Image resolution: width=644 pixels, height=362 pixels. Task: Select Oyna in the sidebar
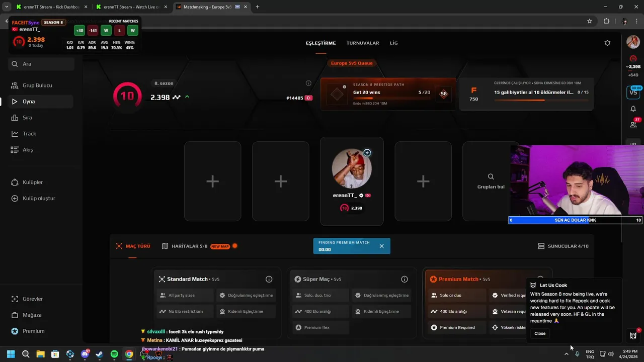[x=41, y=102]
